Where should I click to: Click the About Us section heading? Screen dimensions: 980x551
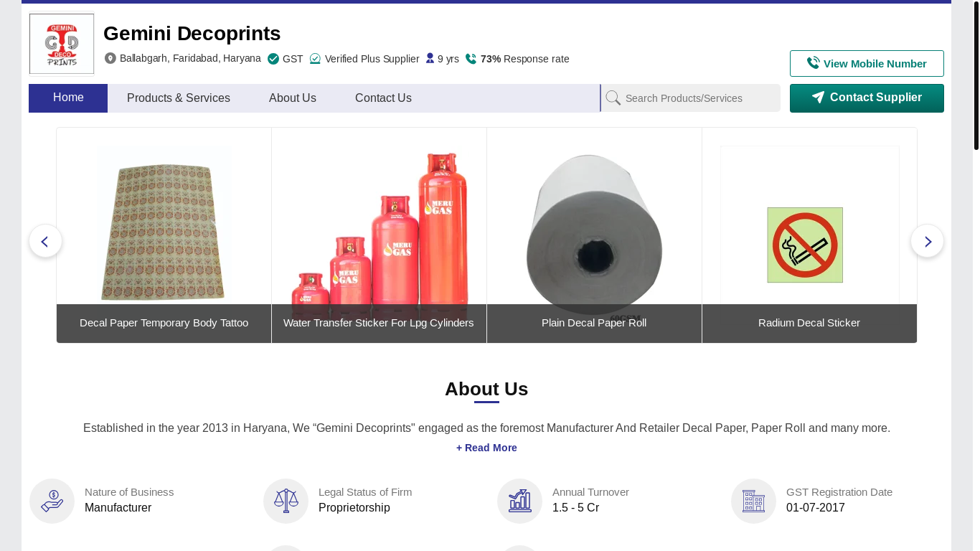point(486,389)
